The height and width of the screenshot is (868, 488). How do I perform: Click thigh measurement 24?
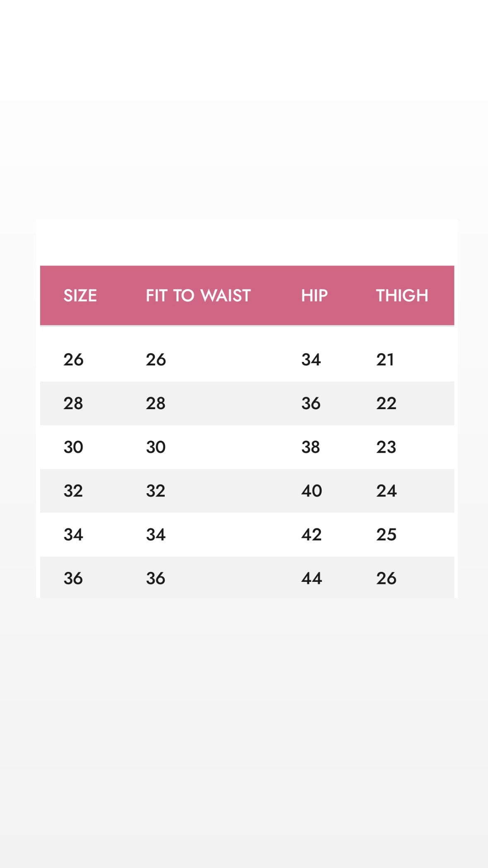click(x=386, y=491)
